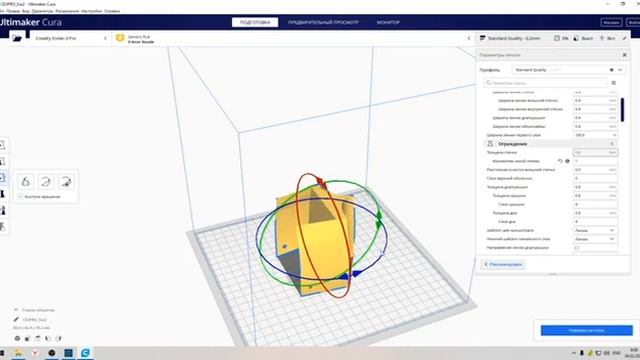Open the Marketplace button

pyautogui.click(x=611, y=22)
